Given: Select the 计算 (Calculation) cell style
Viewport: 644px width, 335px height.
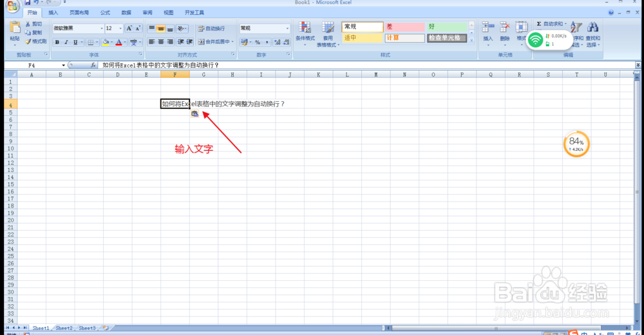Looking at the screenshot, I should tap(404, 38).
